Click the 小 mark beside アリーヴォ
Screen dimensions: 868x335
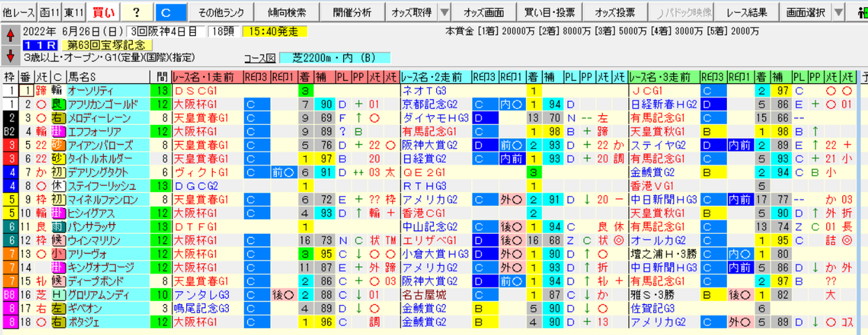coord(58,254)
